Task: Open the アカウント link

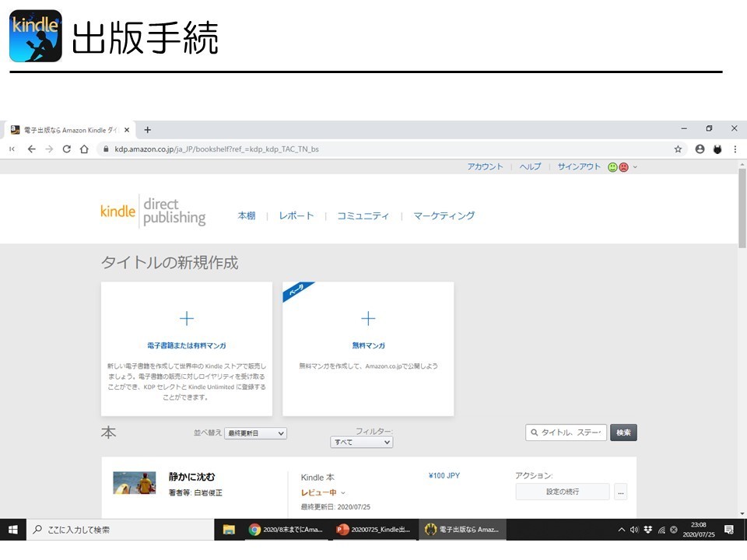Action: tap(485, 166)
